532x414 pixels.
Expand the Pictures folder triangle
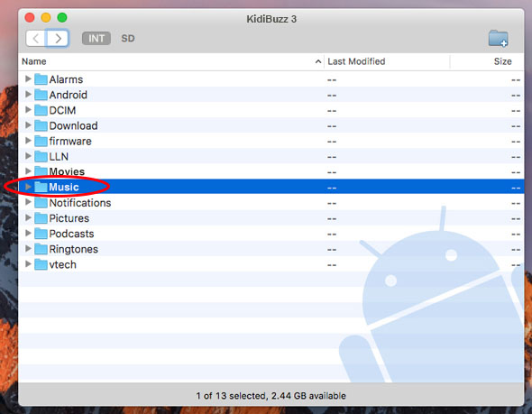(x=28, y=218)
